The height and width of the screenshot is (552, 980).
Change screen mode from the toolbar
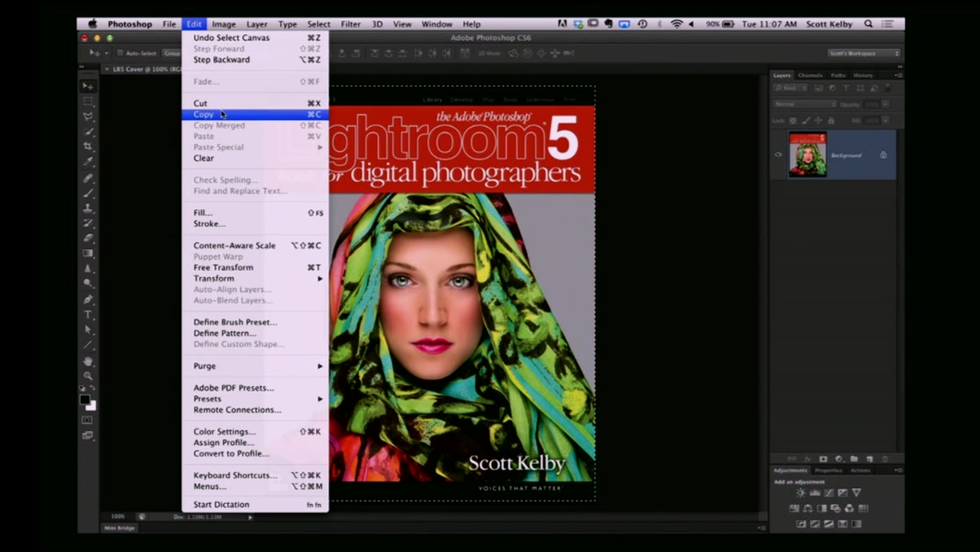pyautogui.click(x=87, y=435)
